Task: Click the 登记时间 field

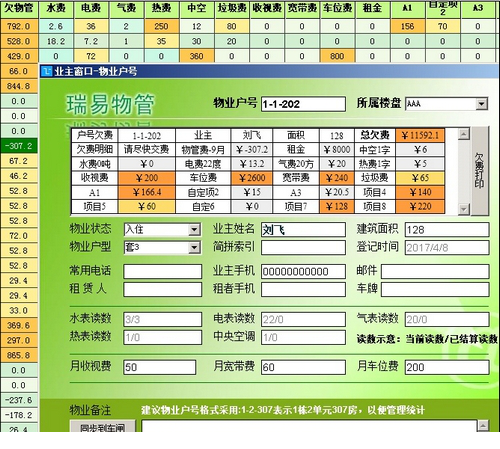Action: (447, 248)
